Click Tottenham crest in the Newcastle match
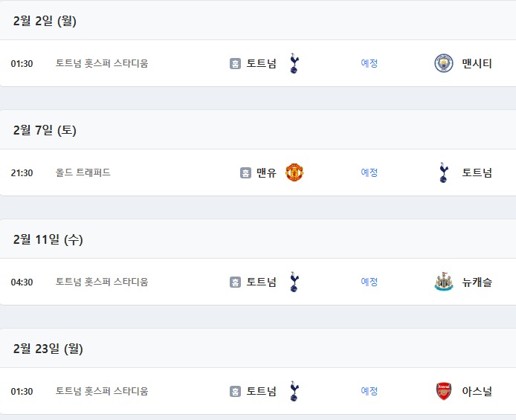 click(x=294, y=282)
